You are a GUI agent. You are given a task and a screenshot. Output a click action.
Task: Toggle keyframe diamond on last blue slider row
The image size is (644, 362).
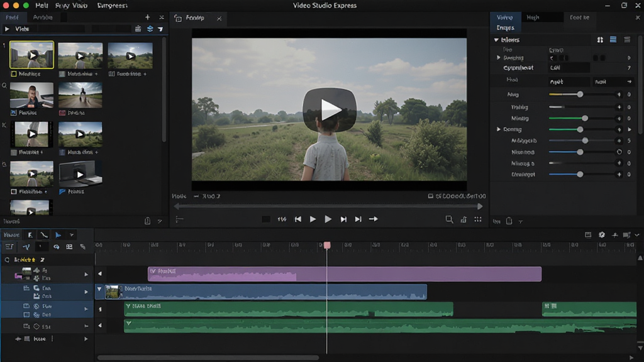619,175
